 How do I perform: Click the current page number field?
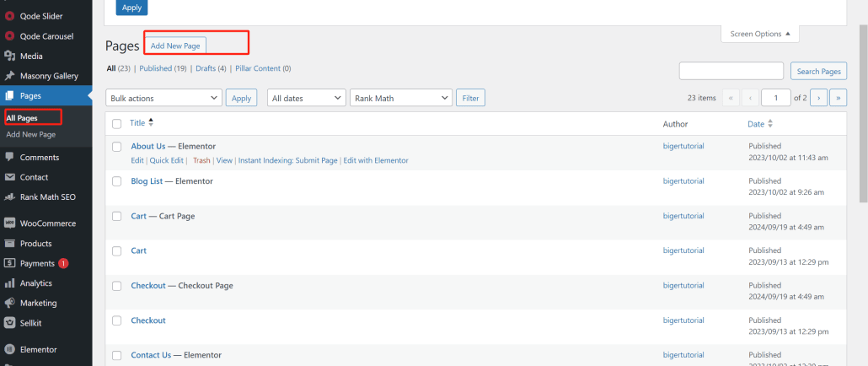pos(775,98)
